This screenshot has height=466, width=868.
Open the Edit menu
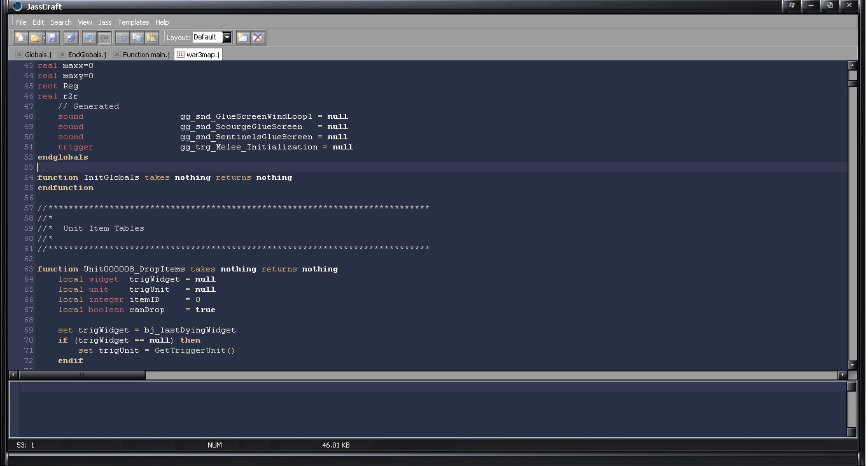coord(38,22)
